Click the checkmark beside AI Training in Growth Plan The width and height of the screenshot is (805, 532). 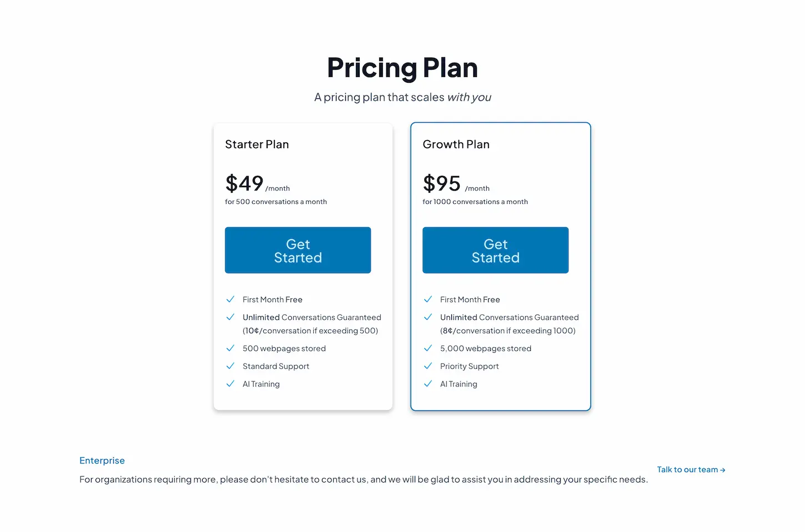(x=428, y=384)
